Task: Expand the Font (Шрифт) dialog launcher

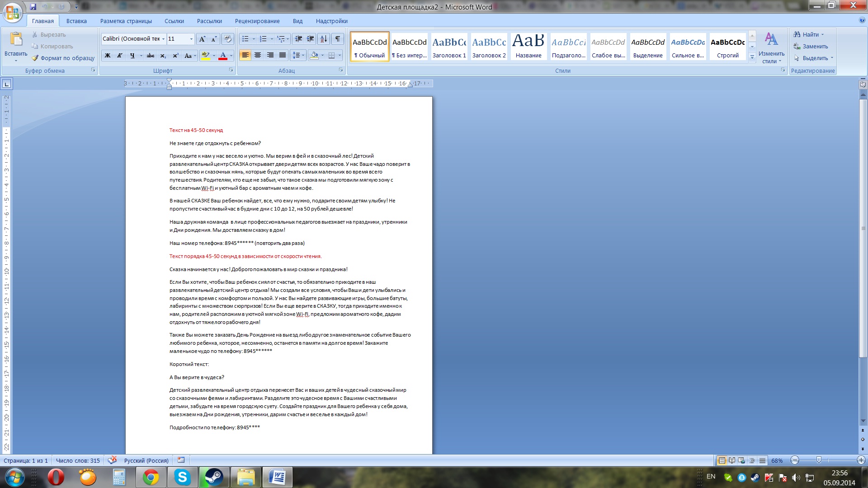Action: click(231, 70)
